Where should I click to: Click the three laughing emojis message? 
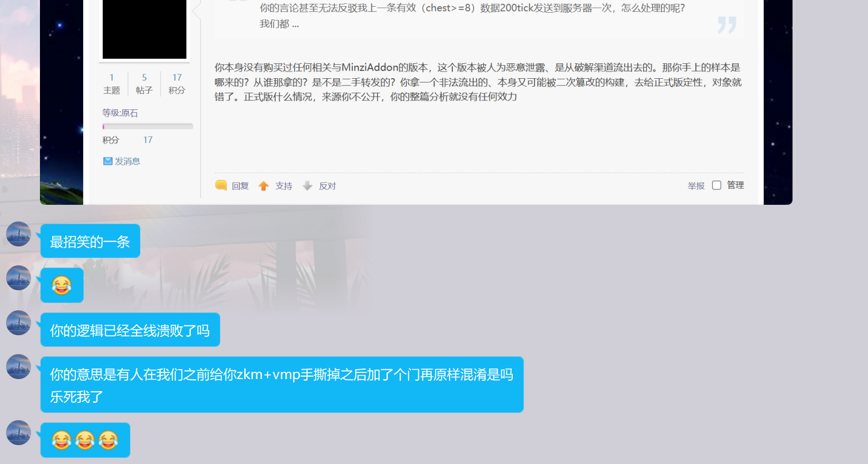(x=85, y=440)
